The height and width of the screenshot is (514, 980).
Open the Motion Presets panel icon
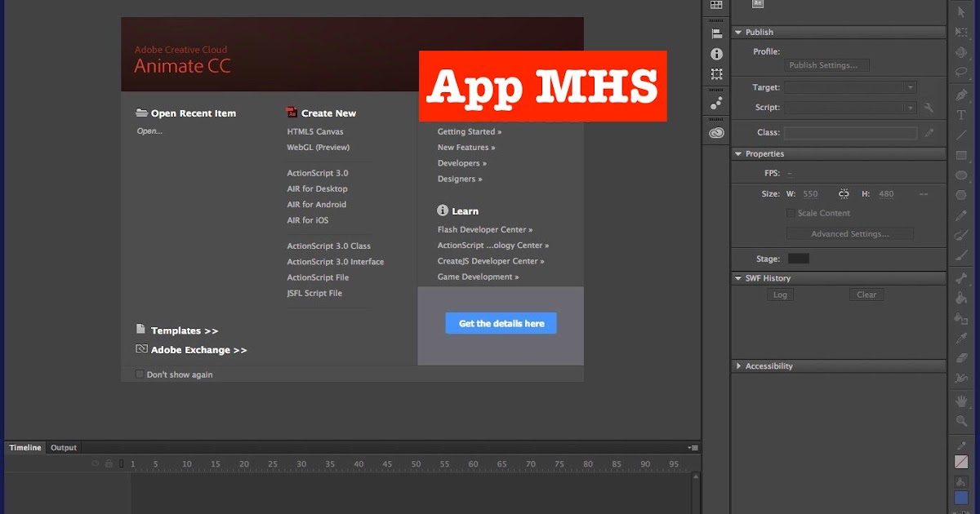pyautogui.click(x=716, y=104)
